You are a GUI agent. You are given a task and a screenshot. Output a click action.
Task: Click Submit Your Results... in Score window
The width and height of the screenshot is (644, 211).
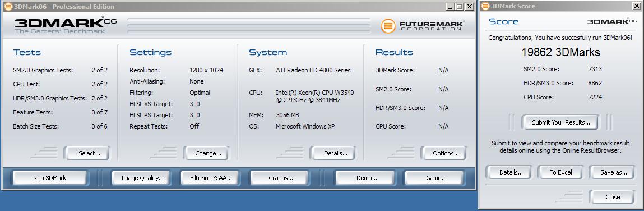coord(560,122)
